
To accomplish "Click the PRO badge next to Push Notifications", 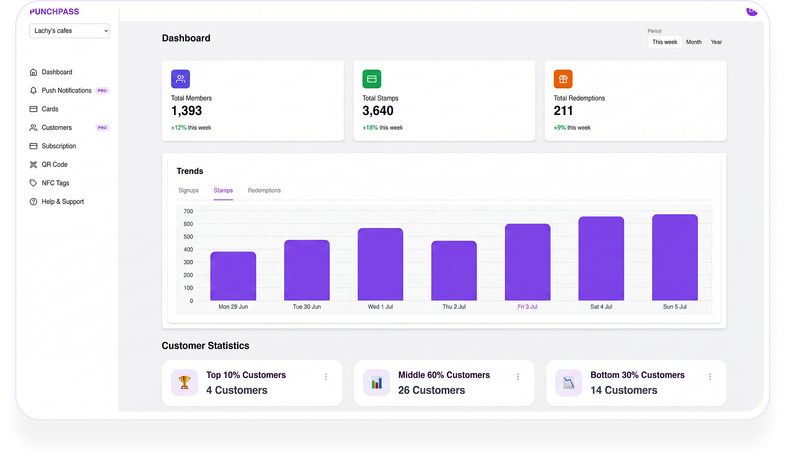I will pos(102,91).
